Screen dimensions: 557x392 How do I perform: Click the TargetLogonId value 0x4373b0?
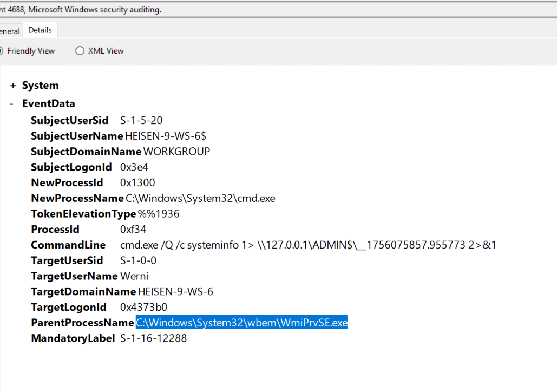click(144, 308)
